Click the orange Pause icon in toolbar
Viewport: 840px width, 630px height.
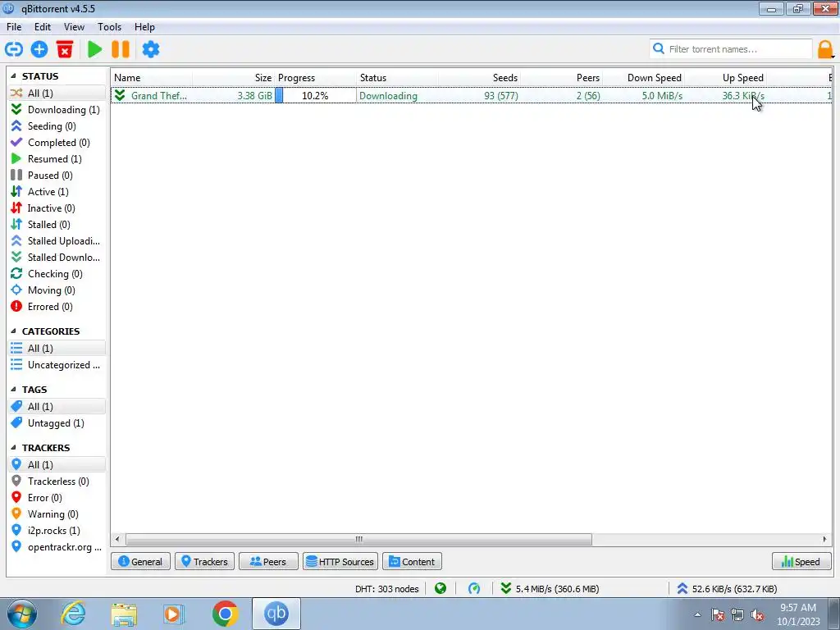pyautogui.click(x=121, y=49)
